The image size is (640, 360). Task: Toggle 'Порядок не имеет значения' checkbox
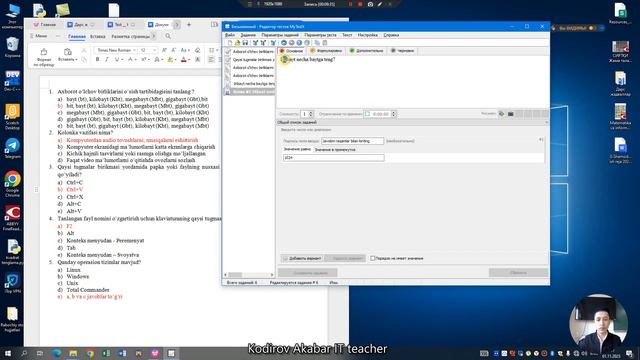[x=373, y=258]
